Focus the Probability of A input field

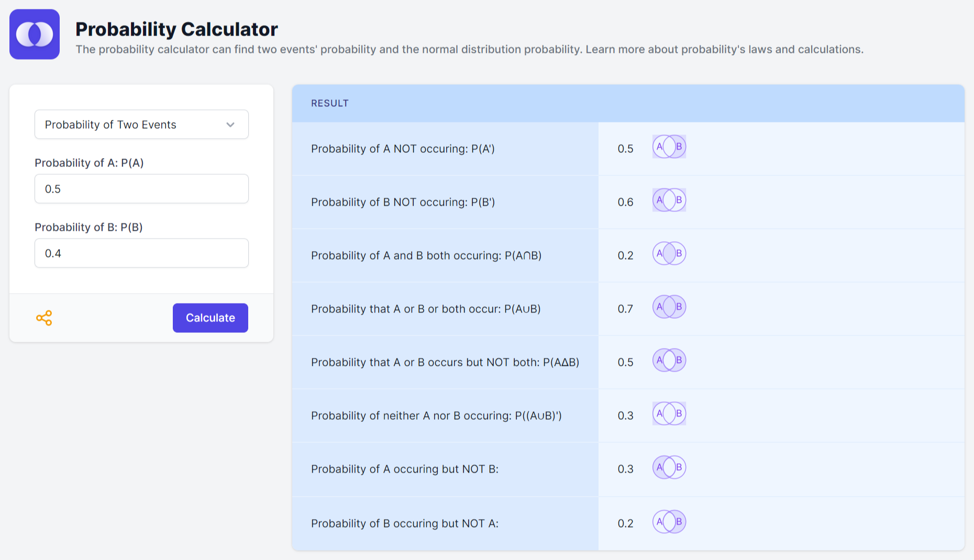(x=141, y=188)
